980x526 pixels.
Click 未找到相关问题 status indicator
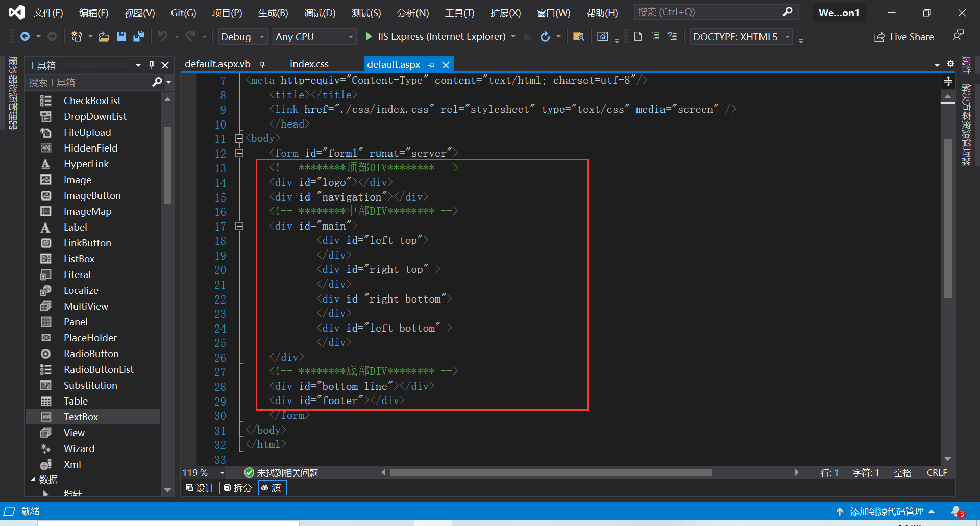tap(281, 473)
